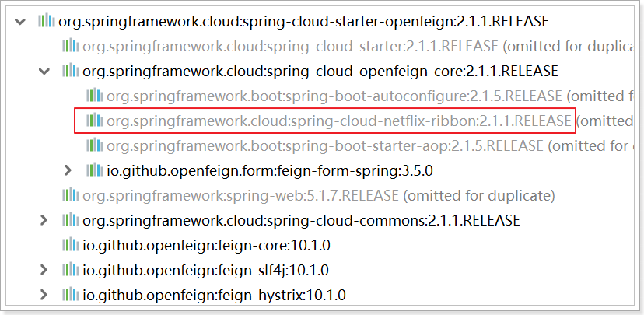Collapse the spring-cloud-openfeign-core node
The image size is (644, 315).
pyautogui.click(x=44, y=72)
